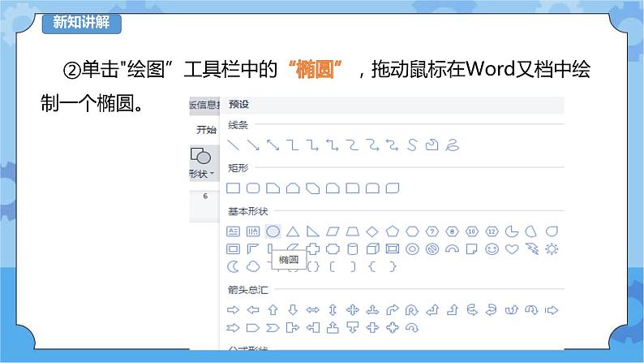Click the 预设 header label
Screen dimensions: 644x363
click(x=238, y=105)
